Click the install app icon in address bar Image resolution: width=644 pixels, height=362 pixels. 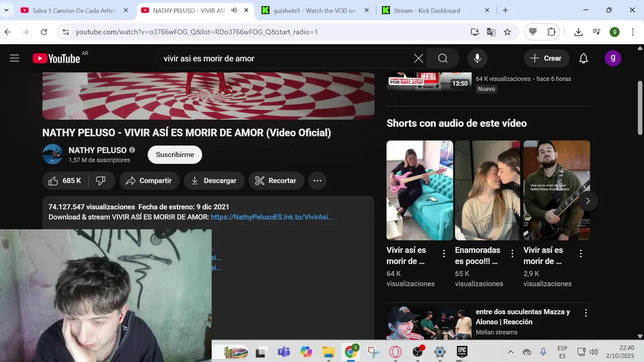pos(474,32)
